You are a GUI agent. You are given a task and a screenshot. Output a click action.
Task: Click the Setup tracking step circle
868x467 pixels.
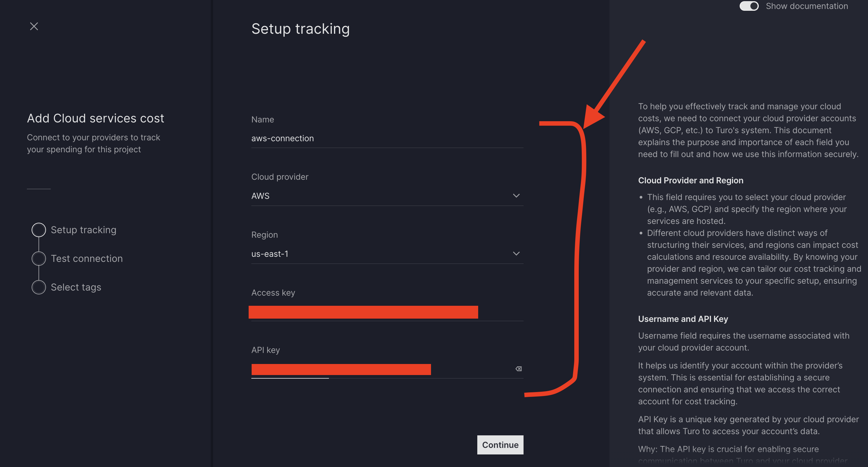point(39,230)
